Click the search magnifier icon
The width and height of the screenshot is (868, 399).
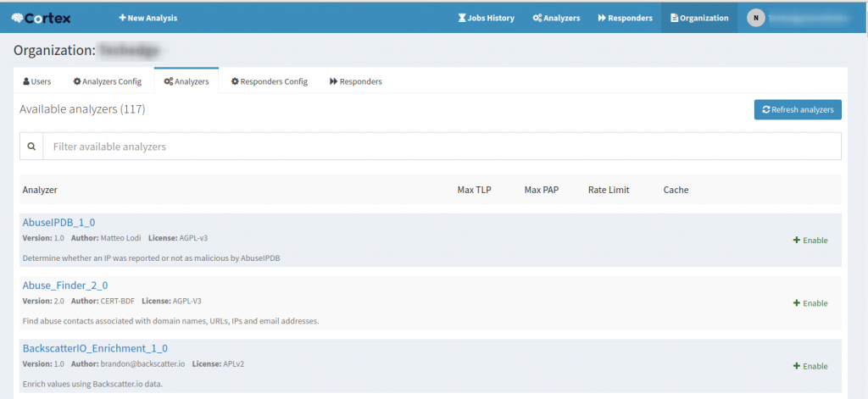[31, 147]
